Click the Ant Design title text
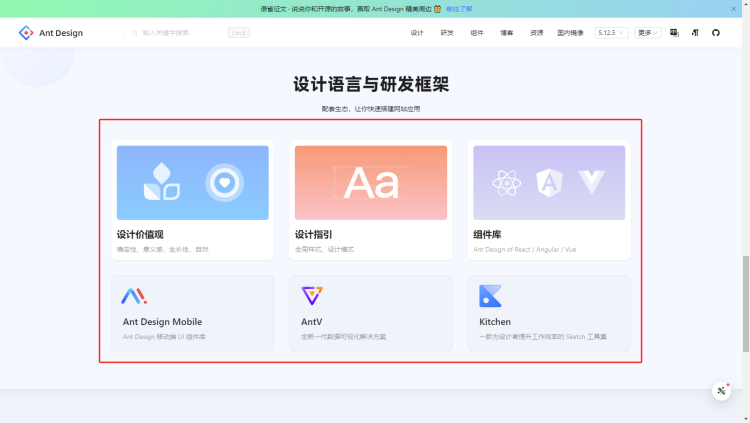This screenshot has height=423, width=750. (61, 33)
